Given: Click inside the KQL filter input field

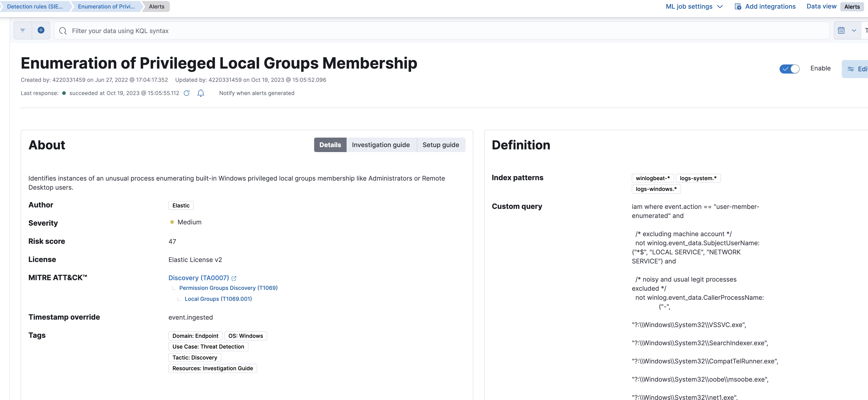Looking at the screenshot, I should tap(236, 31).
